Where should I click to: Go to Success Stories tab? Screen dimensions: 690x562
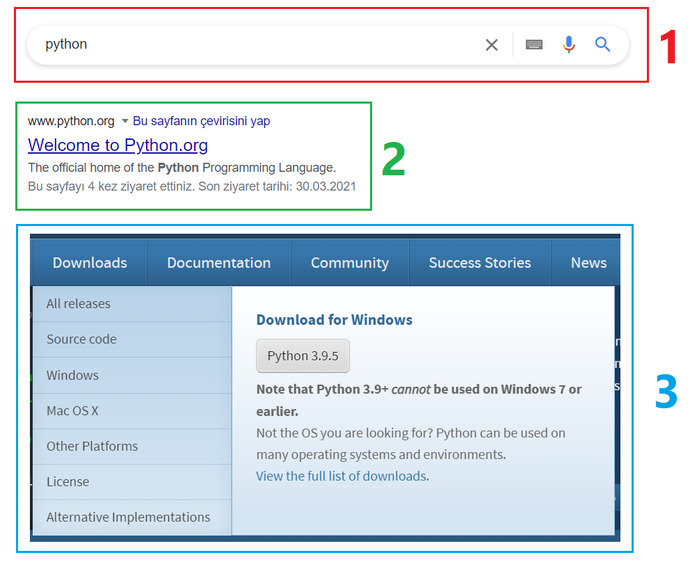click(x=480, y=263)
